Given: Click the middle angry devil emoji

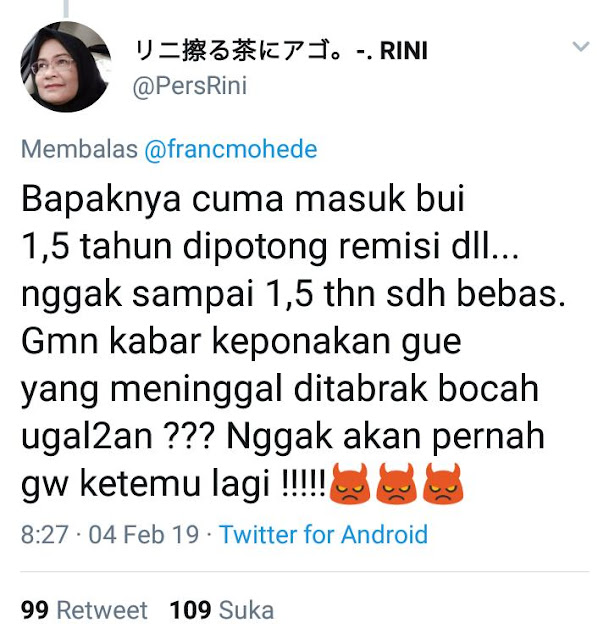Looking at the screenshot, I should pos(396,484).
